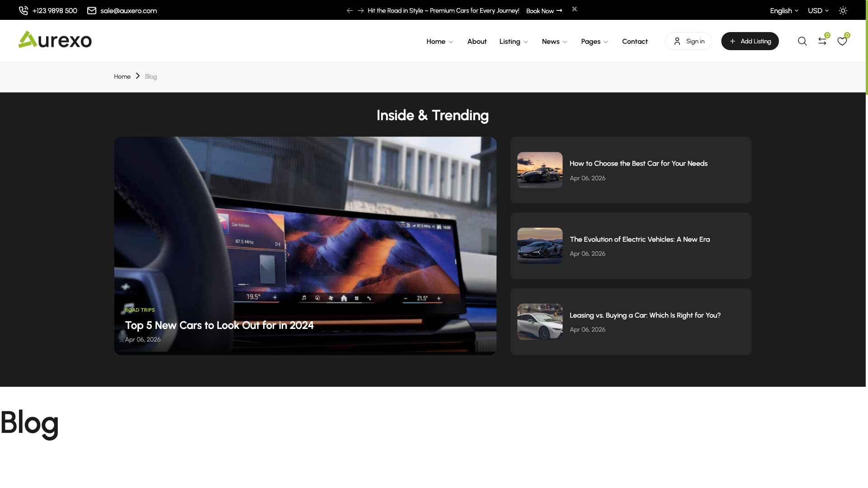
Task: Click the previous arrow on the announcement banner
Action: click(349, 10)
